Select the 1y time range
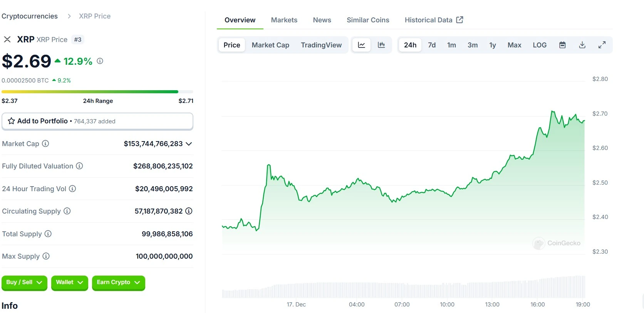Viewport: 644px width, 313px height. click(493, 45)
